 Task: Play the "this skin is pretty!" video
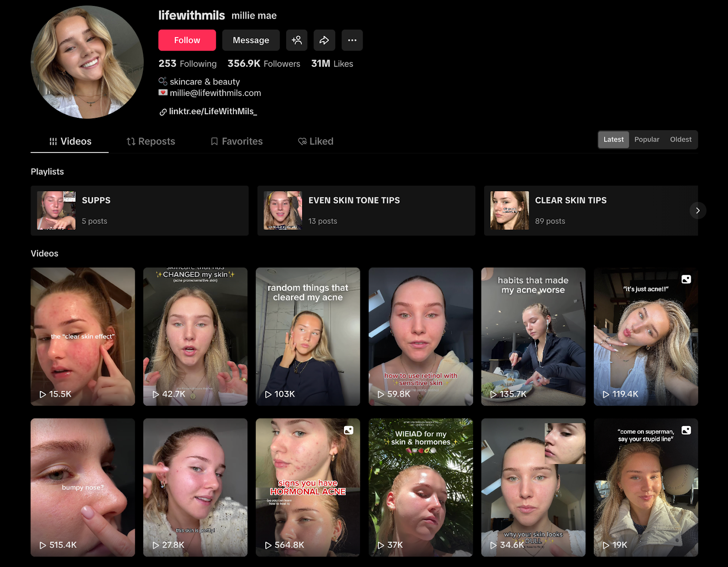click(195, 487)
